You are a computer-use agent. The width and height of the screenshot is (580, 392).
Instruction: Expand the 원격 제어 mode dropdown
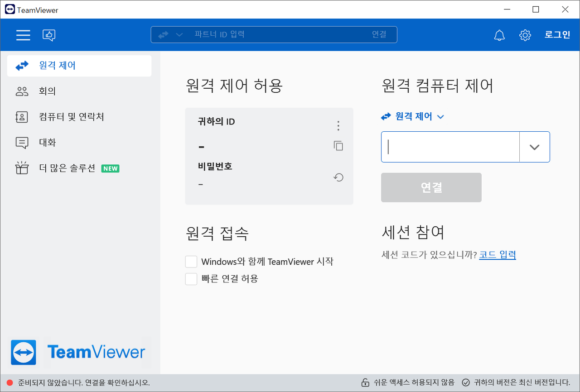pos(413,117)
